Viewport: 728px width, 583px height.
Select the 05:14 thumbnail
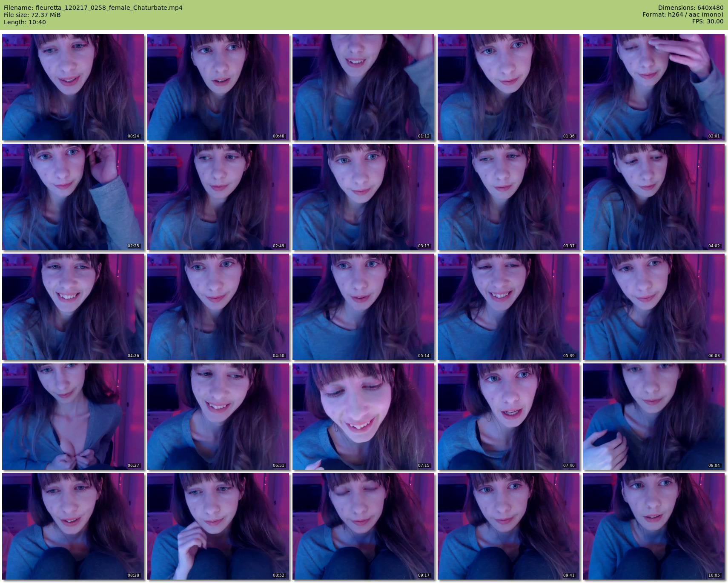[364, 307]
